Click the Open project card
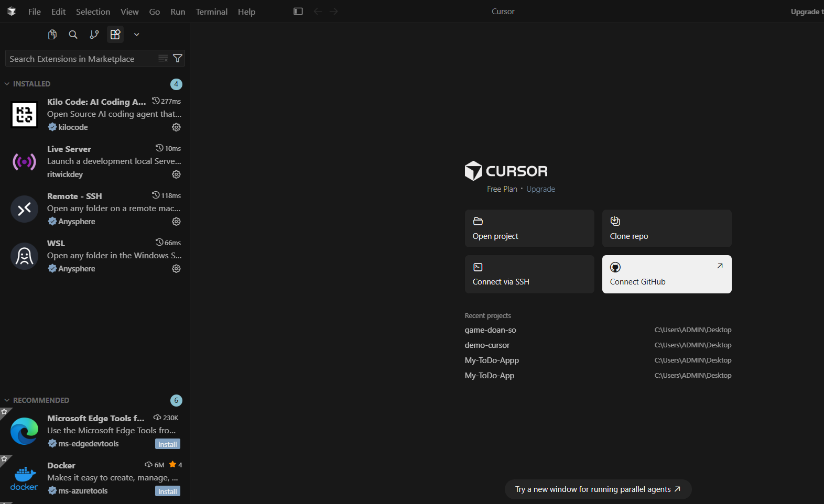824x504 pixels. point(529,228)
